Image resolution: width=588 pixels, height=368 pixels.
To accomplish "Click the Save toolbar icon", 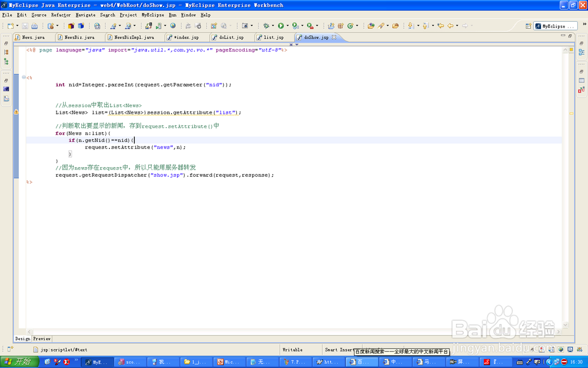I will click(x=25, y=26).
